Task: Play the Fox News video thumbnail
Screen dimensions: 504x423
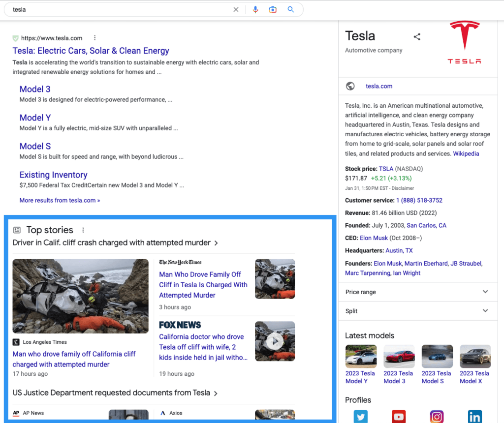Action: (x=275, y=341)
